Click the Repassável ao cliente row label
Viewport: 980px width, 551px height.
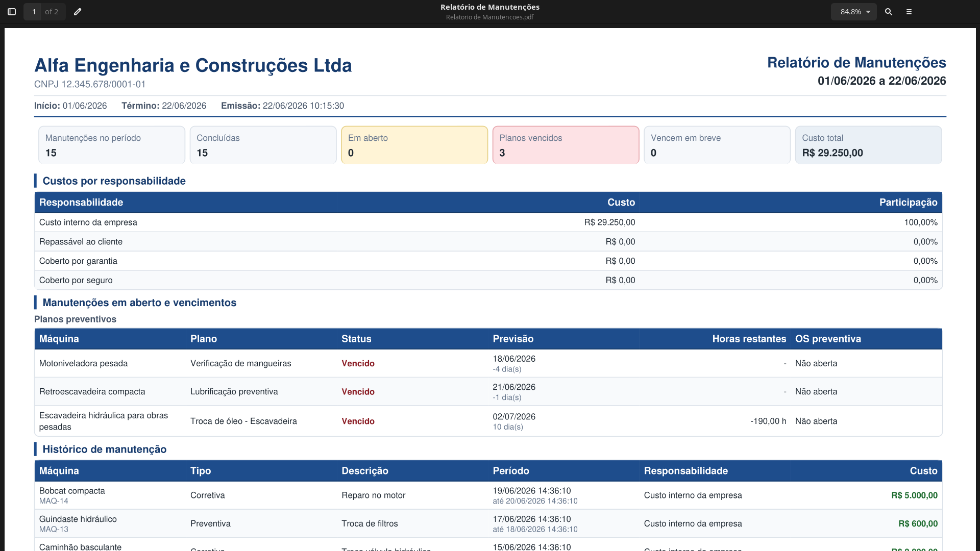pyautogui.click(x=81, y=242)
